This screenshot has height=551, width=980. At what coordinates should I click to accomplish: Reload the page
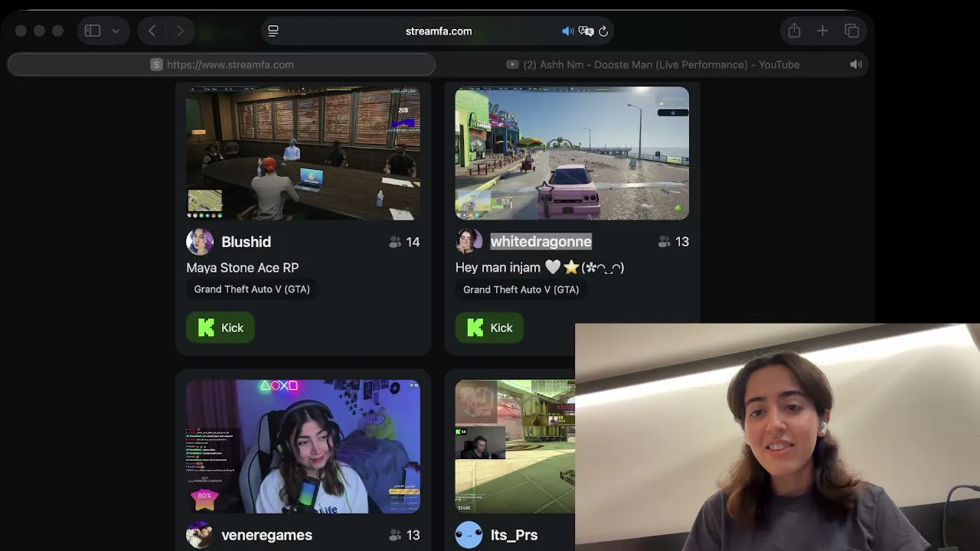[x=603, y=31]
